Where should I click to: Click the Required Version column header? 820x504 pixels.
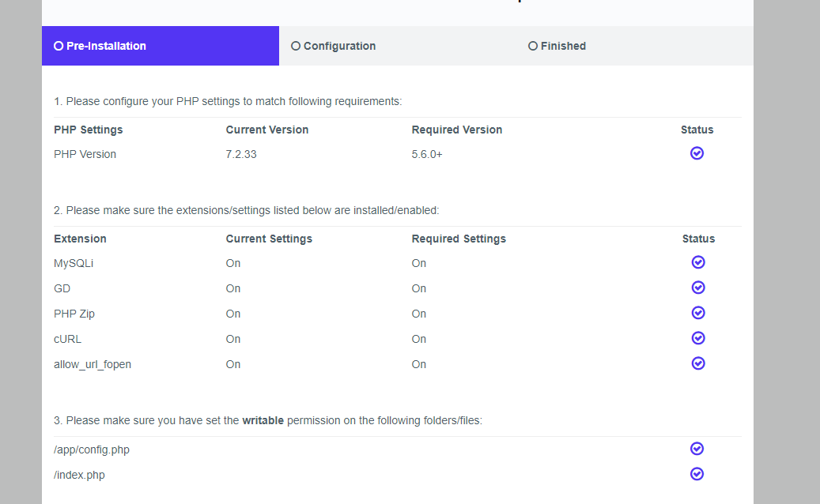pos(457,130)
